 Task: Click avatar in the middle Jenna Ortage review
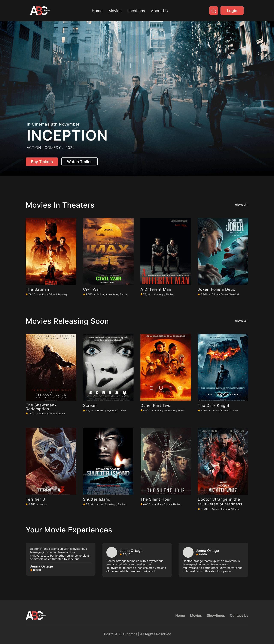112,552
